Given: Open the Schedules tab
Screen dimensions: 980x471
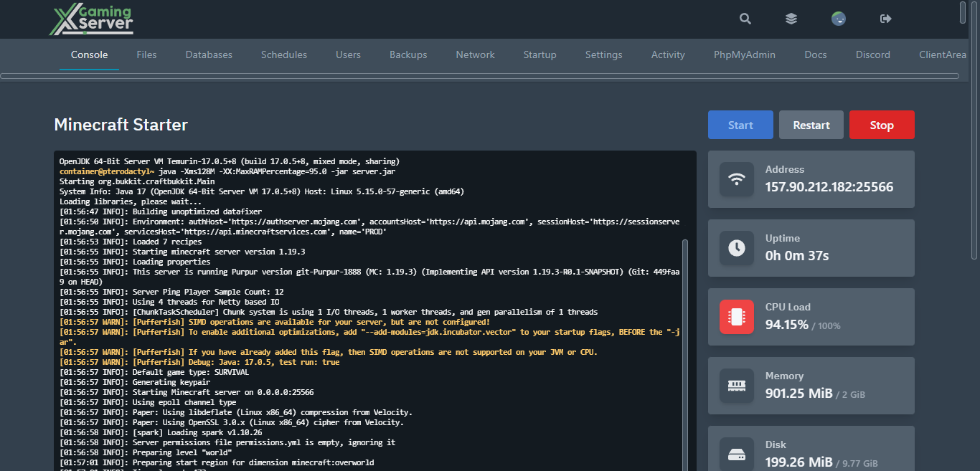Looking at the screenshot, I should click(x=283, y=54).
